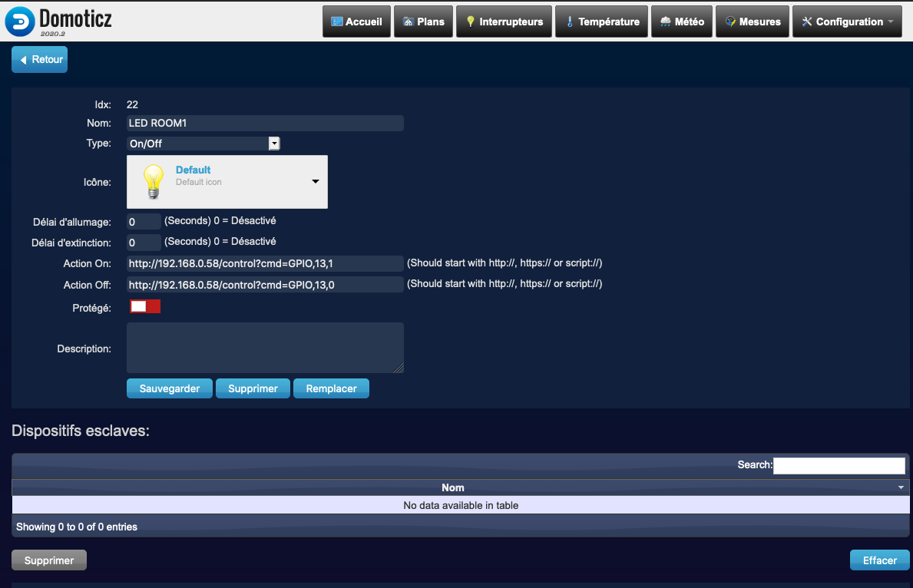
Task: Click the Météo cloud icon
Action: click(x=665, y=21)
